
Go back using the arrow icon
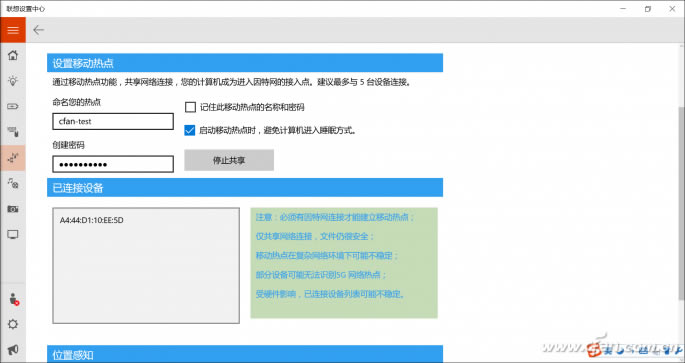38,30
